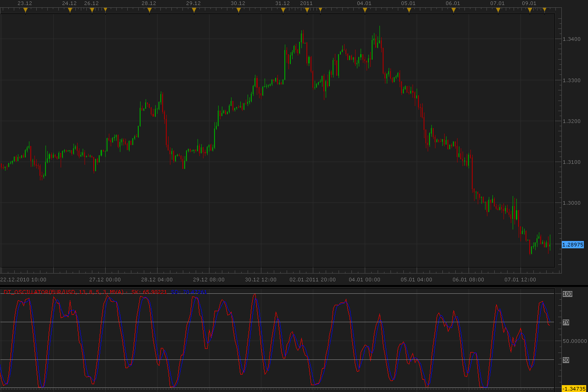Click the 06.01 day marker triangle
Image resolution: width=588 pixels, height=392 pixels.
453,10
